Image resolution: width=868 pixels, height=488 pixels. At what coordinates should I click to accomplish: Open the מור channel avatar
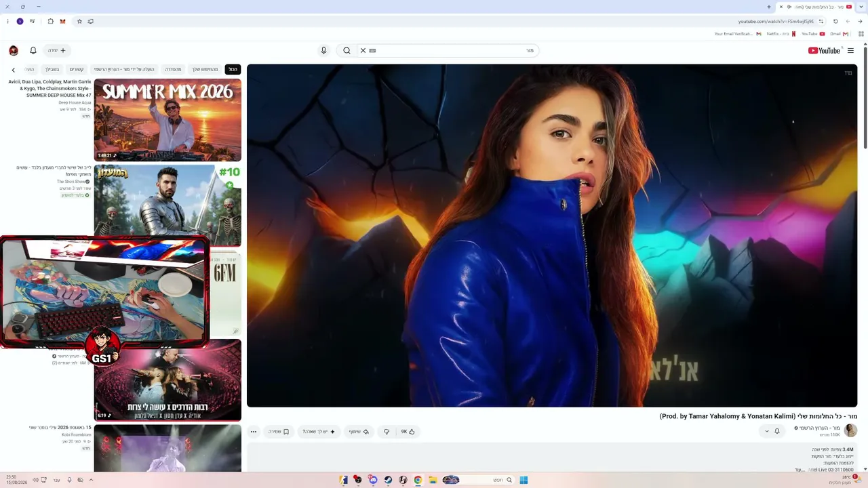click(850, 431)
